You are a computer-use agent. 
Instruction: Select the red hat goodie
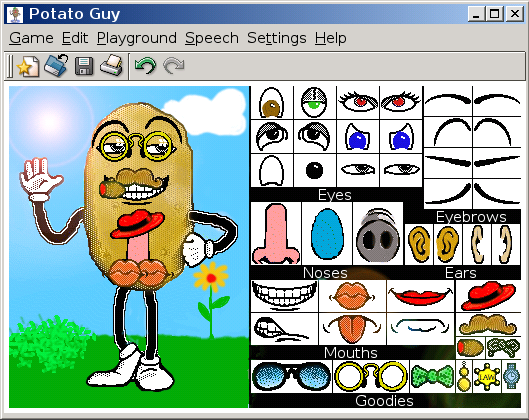click(x=488, y=296)
